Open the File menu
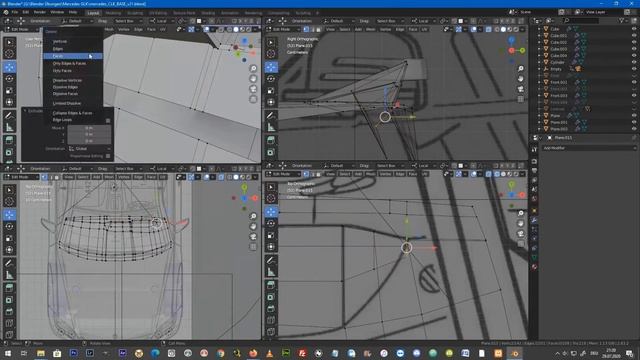Screen dimensions: 640x360 coord(15,12)
